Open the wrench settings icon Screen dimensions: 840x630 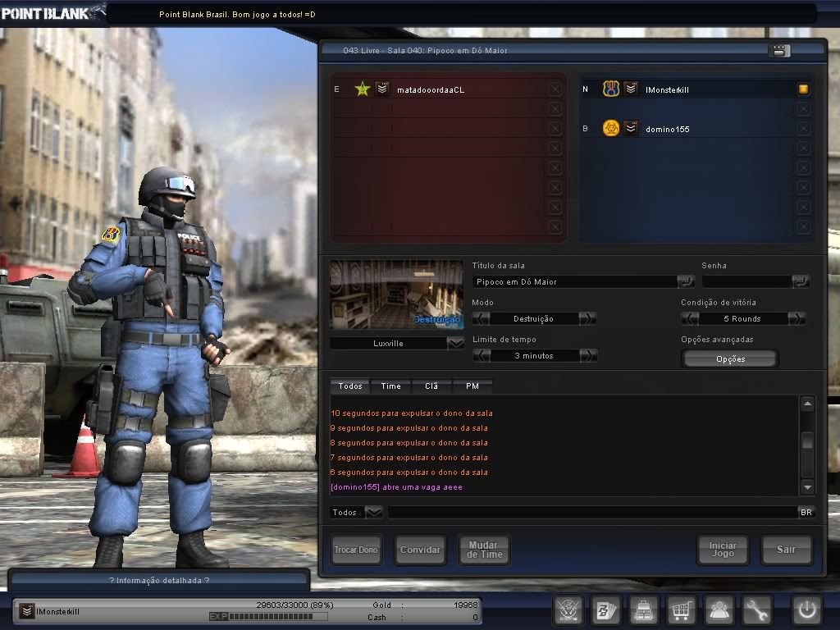tap(756, 609)
